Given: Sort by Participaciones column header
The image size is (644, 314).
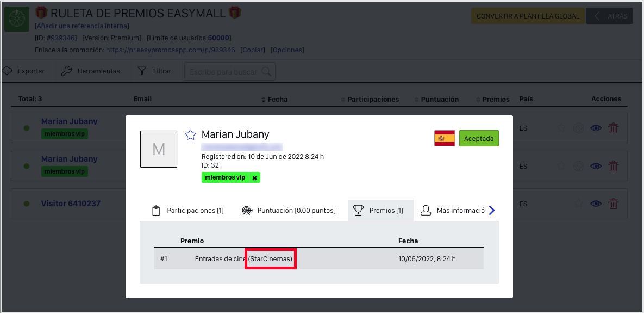Looking at the screenshot, I should tap(370, 99).
